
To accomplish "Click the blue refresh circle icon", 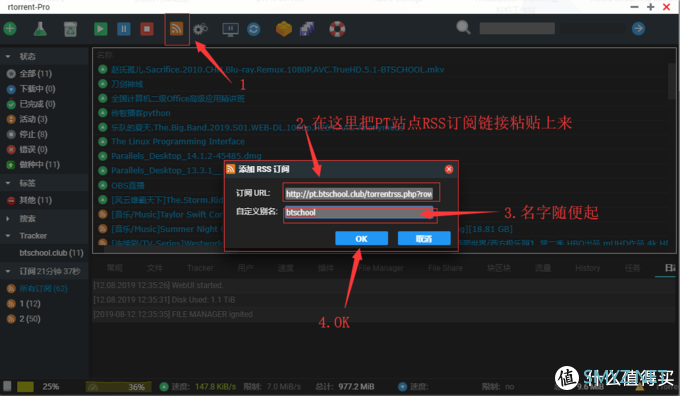I will click(x=254, y=29).
